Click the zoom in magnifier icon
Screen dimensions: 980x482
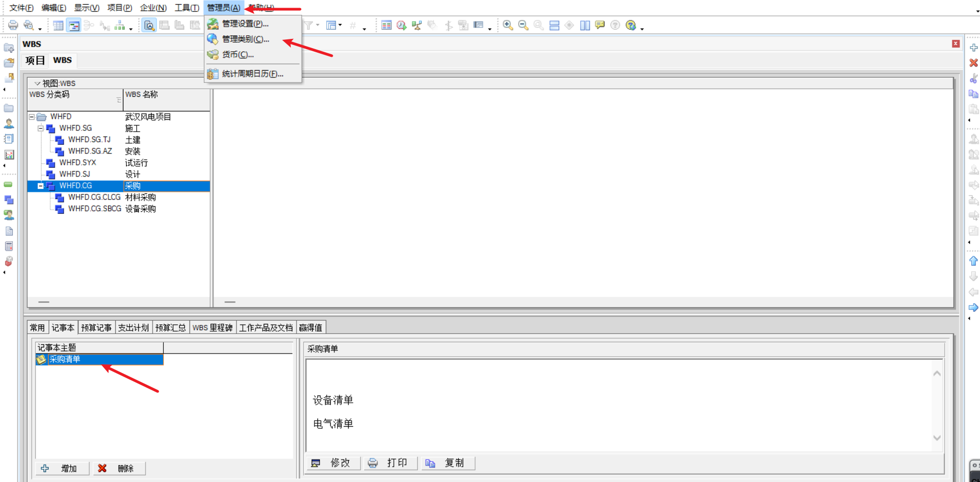pos(508,25)
